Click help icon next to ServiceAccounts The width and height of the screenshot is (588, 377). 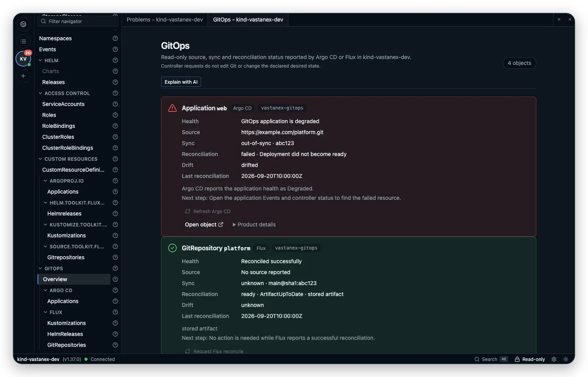(x=115, y=104)
